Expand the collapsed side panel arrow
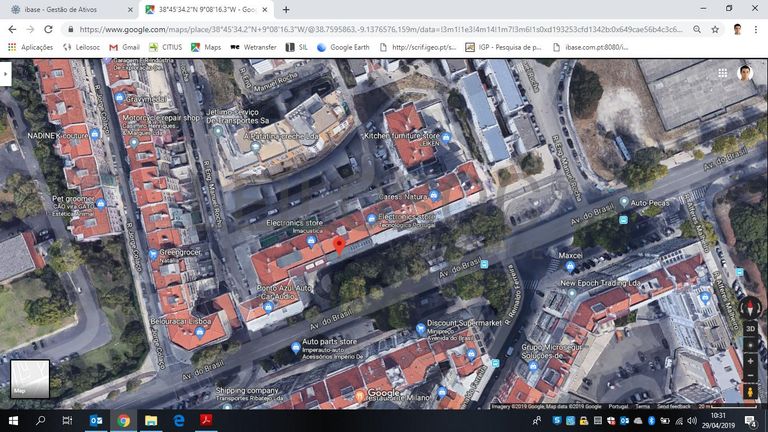The height and width of the screenshot is (432, 768). coord(5,74)
